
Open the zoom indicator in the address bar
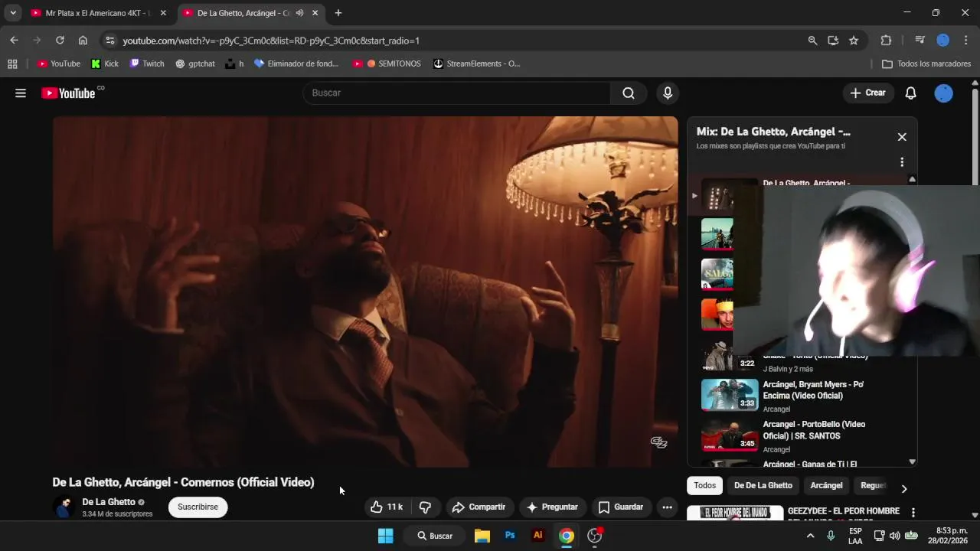pos(812,41)
